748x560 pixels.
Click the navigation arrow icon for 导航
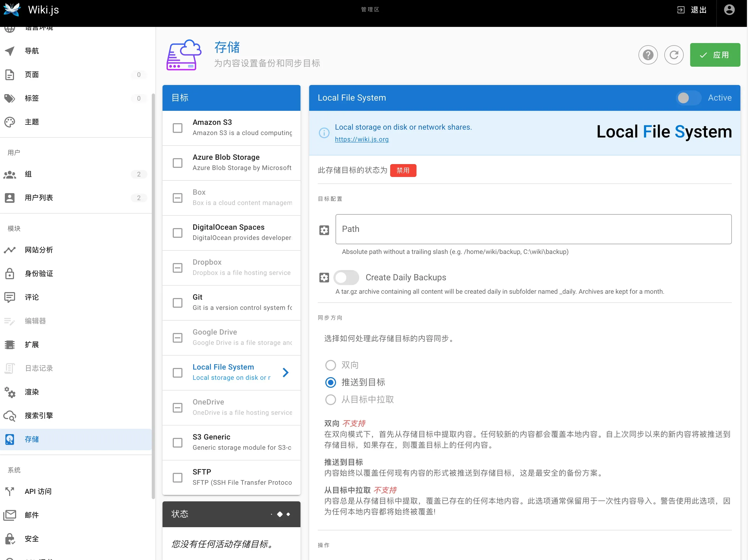(x=10, y=51)
